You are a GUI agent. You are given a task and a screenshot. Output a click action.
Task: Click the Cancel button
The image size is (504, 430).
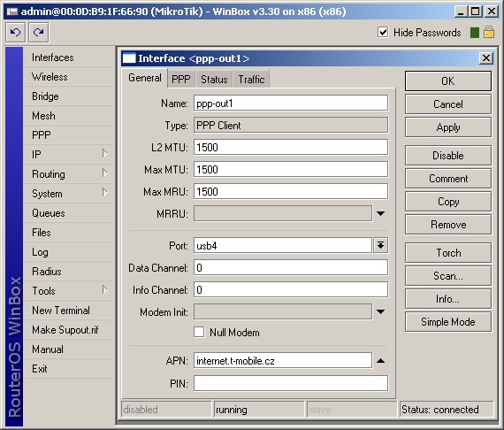point(448,104)
